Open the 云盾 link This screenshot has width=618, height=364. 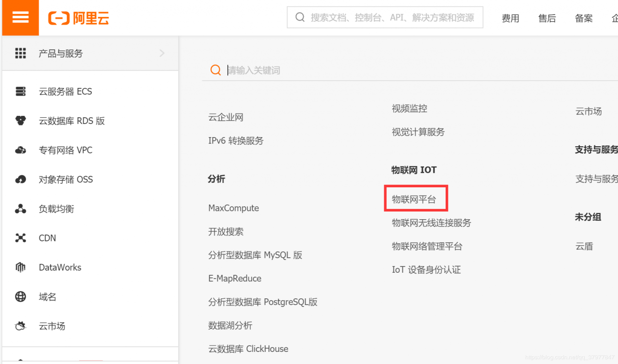pyautogui.click(x=584, y=246)
